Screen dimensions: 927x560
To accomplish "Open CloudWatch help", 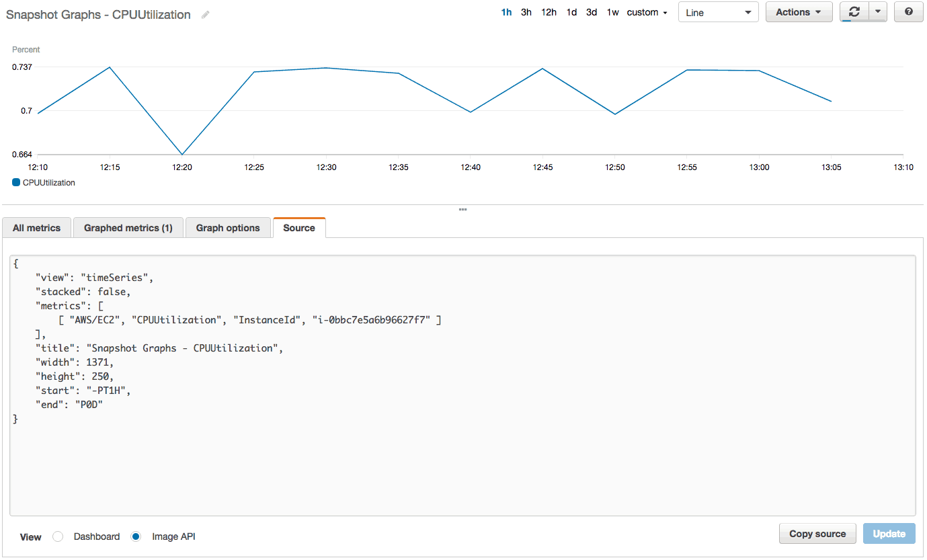I will pyautogui.click(x=908, y=11).
